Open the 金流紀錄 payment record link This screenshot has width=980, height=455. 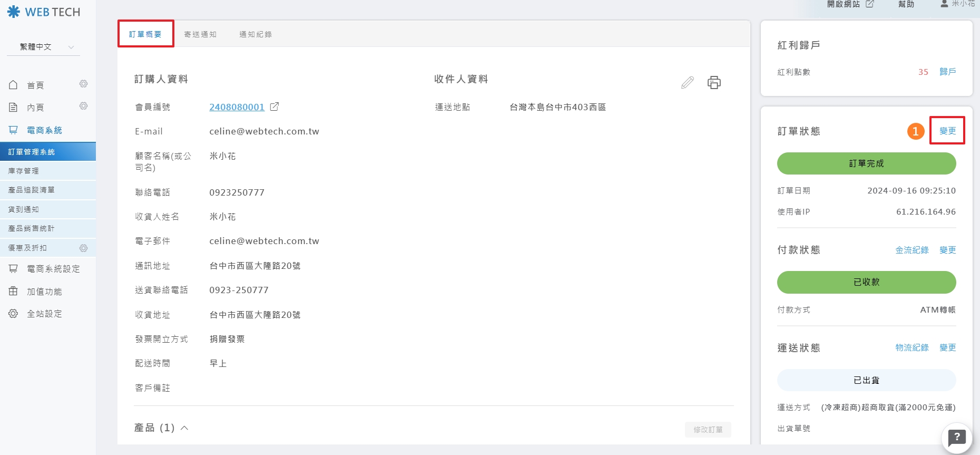912,250
